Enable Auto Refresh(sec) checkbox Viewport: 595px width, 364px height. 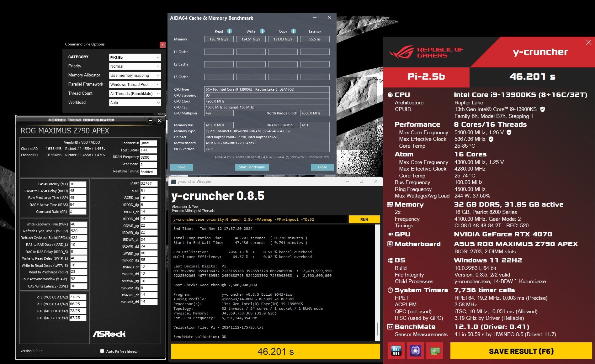pos(102,351)
